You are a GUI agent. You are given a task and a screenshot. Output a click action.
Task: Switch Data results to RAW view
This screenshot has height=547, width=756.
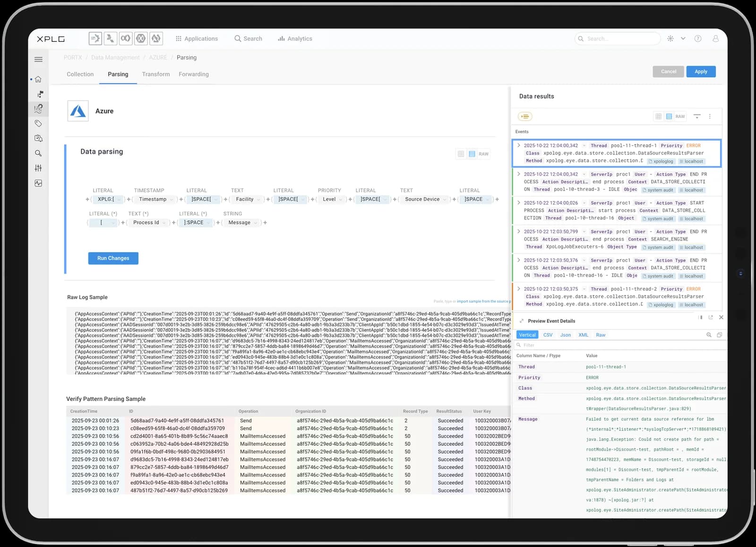(680, 116)
